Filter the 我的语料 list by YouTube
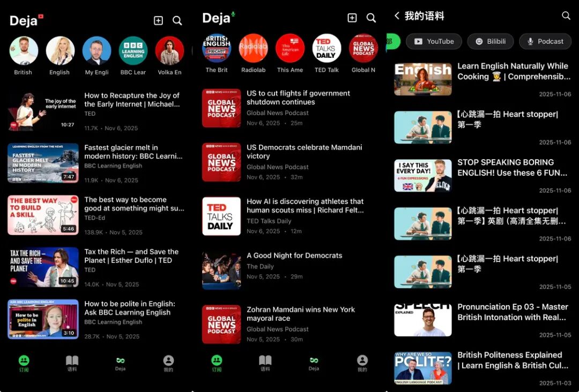This screenshot has width=579, height=392. coord(434,41)
